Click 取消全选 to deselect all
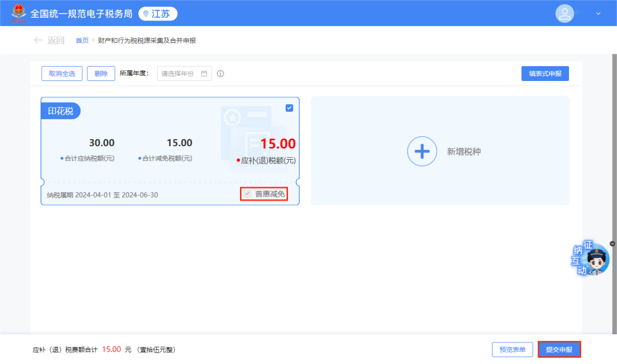This screenshot has height=364, width=617. 61,73
